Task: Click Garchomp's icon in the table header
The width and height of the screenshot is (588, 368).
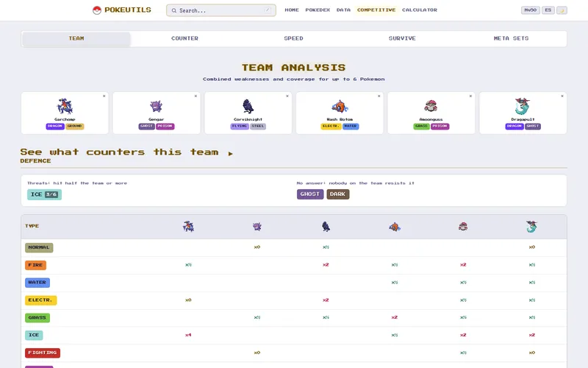Action: tap(188, 227)
